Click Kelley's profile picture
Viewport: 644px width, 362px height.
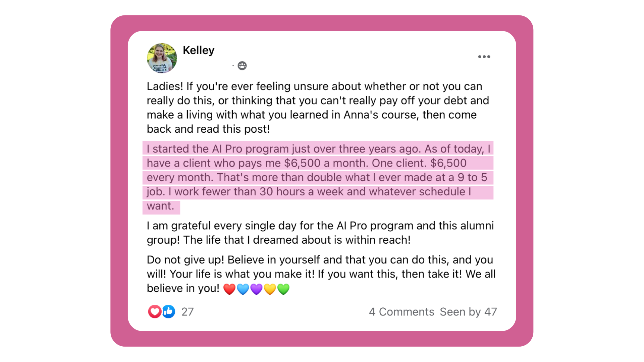click(162, 58)
